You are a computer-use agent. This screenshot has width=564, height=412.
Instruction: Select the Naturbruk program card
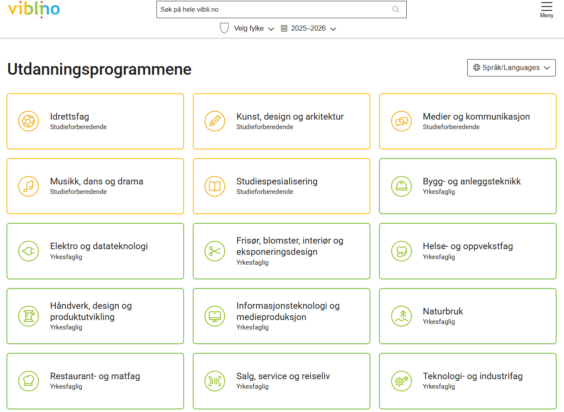click(468, 316)
